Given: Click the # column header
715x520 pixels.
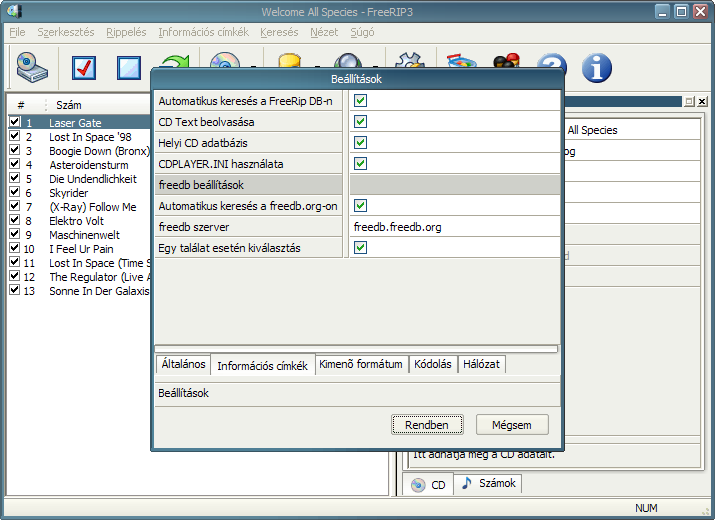Looking at the screenshot, I should coord(21,105).
